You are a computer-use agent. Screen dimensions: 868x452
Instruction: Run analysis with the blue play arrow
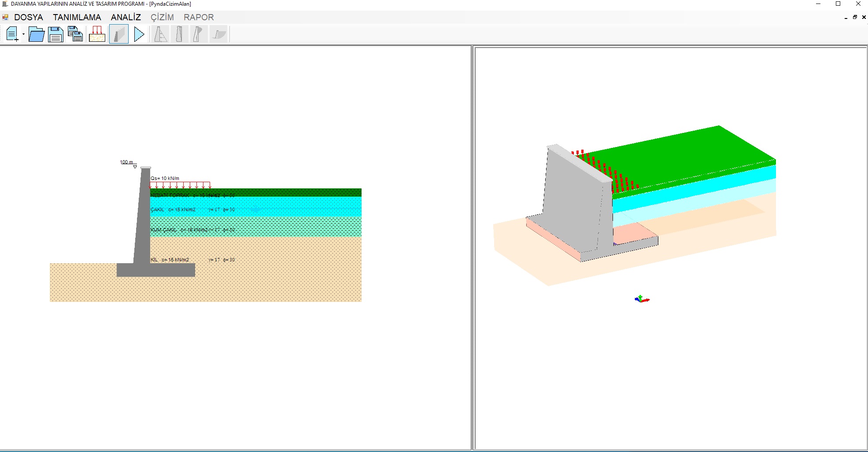click(x=139, y=34)
